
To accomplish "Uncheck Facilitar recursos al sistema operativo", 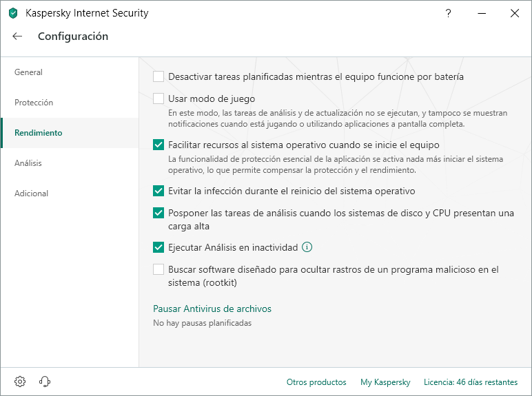I will click(158, 145).
